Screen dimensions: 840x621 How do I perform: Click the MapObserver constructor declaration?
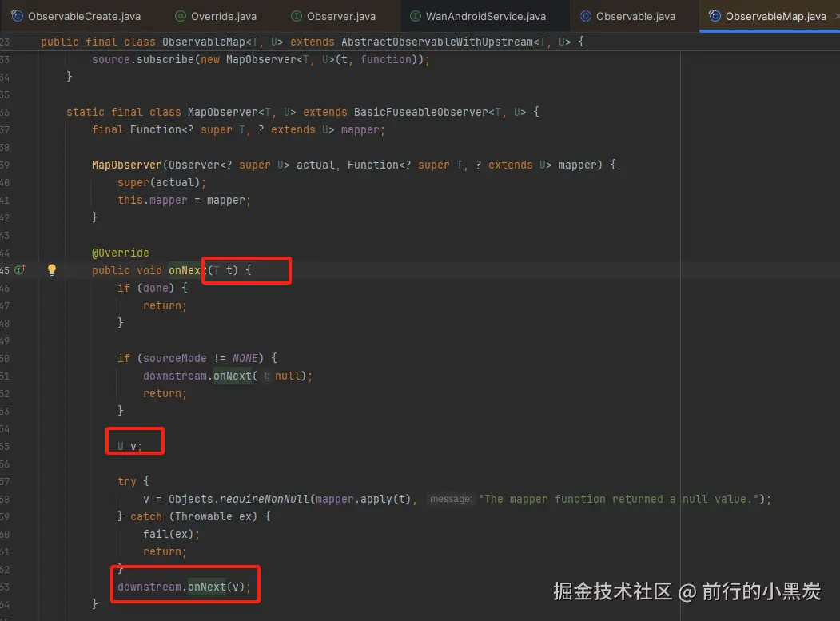(x=353, y=165)
